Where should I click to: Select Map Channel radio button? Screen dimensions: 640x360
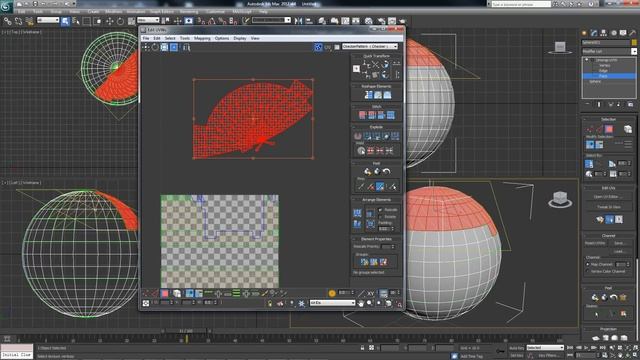pos(588,264)
